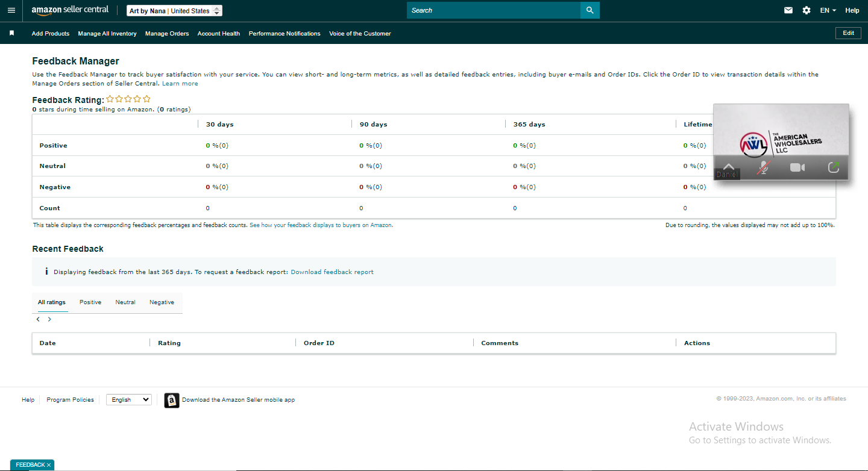
Task: Click the Amazon Seller app icon
Action: 172,401
